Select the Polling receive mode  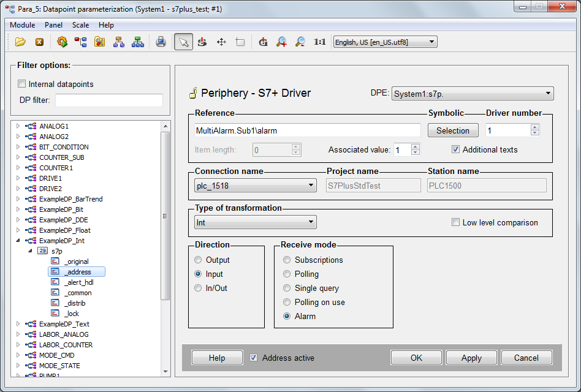click(287, 274)
